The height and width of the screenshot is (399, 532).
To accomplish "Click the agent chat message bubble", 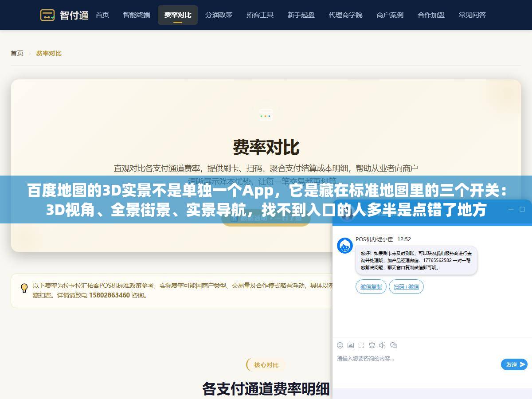I will 416,260.
